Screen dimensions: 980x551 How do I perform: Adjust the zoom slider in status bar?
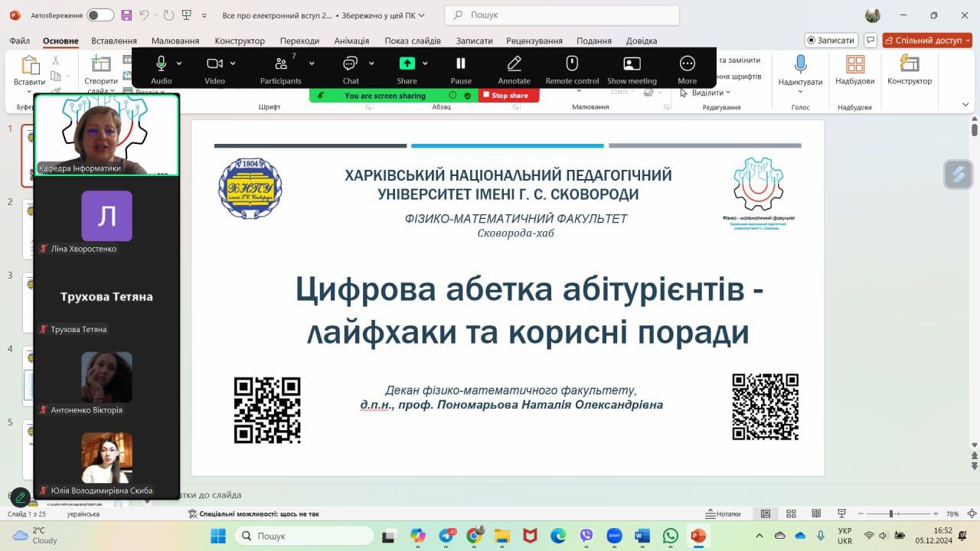[x=890, y=514]
